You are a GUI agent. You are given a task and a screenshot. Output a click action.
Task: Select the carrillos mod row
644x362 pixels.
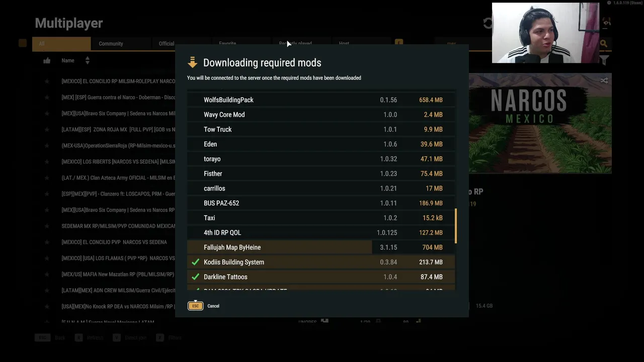pyautogui.click(x=321, y=189)
